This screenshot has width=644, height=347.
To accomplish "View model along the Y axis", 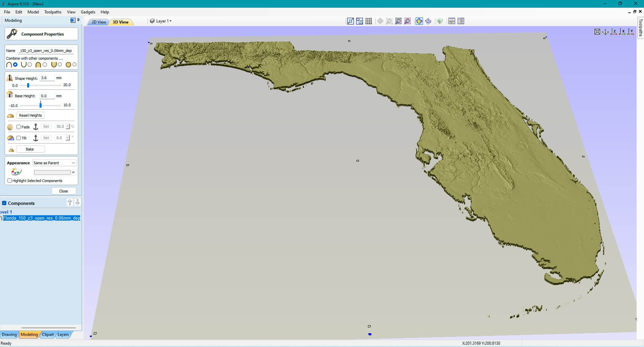I will [x=631, y=32].
